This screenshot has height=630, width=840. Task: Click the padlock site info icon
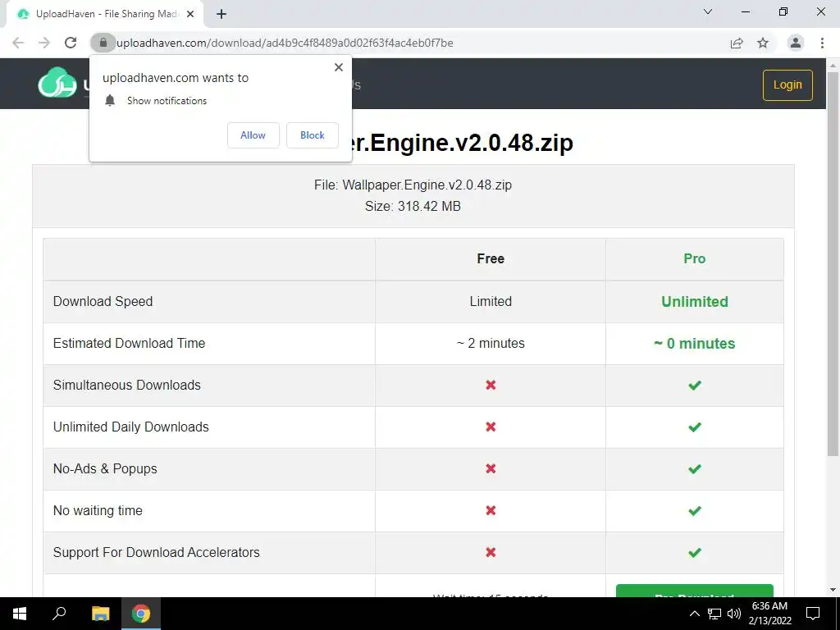coord(103,43)
